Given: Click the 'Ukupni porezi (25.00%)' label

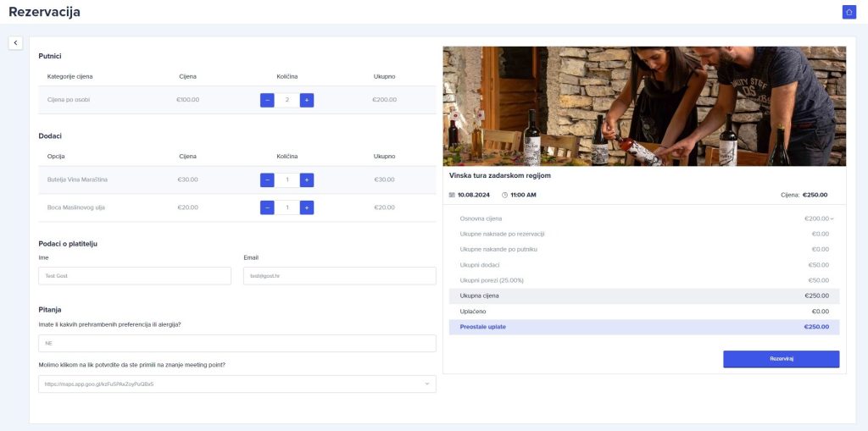Looking at the screenshot, I should pyautogui.click(x=492, y=280).
